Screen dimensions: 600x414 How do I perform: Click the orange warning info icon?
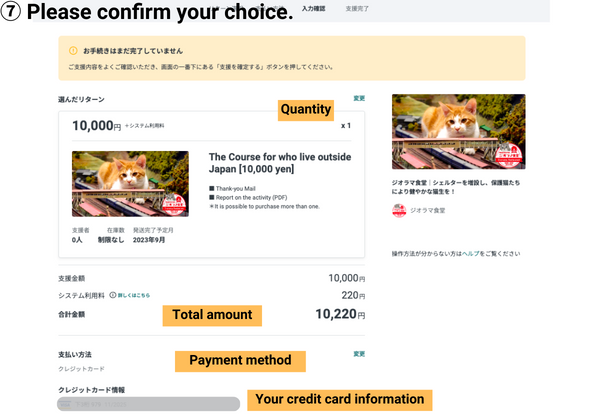click(73, 50)
